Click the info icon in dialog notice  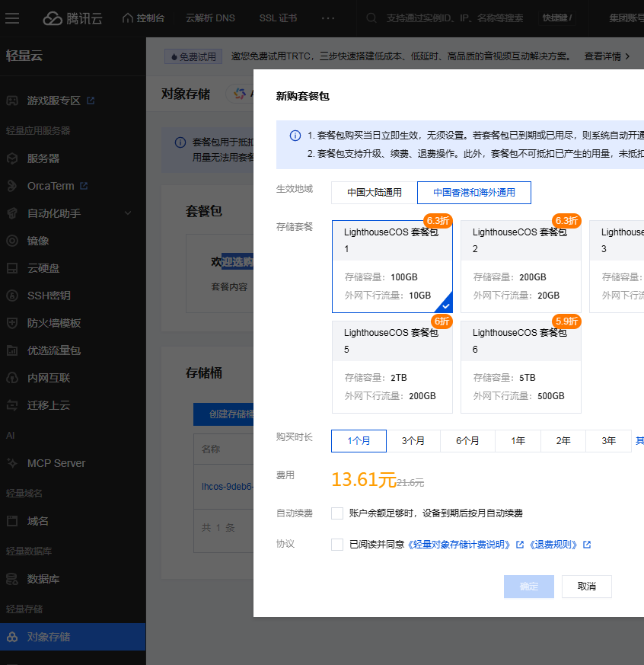tap(295, 136)
